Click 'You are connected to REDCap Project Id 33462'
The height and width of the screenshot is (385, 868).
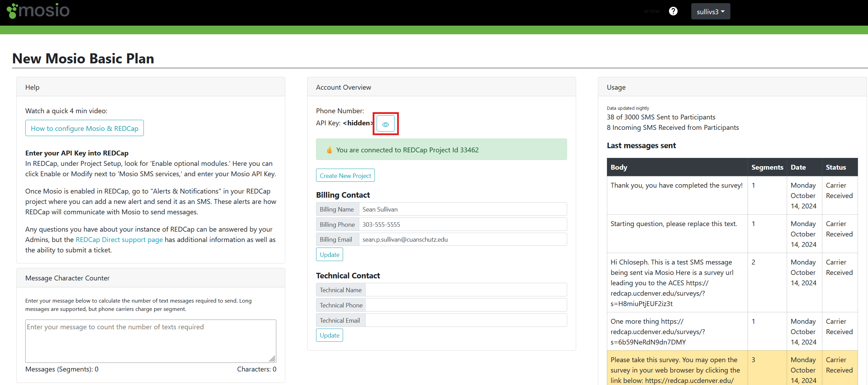coord(407,150)
